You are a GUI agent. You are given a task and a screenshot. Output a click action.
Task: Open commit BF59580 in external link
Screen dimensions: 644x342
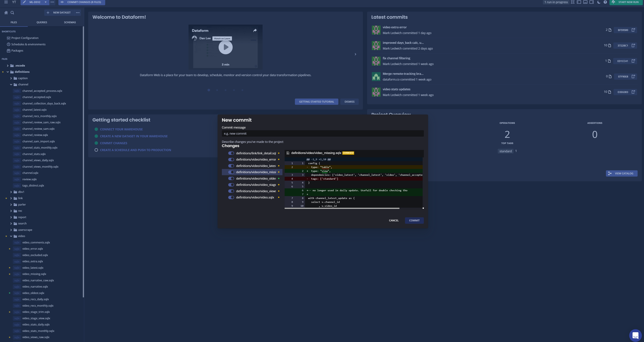pyautogui.click(x=633, y=30)
